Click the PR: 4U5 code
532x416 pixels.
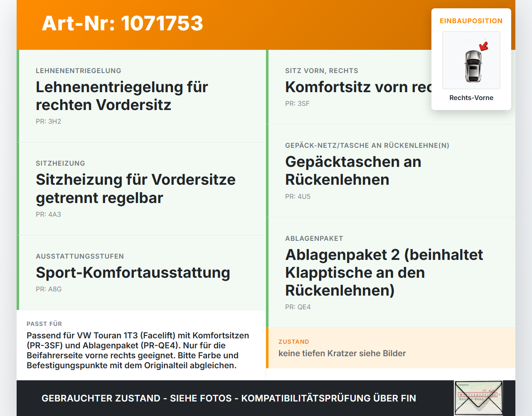(298, 196)
